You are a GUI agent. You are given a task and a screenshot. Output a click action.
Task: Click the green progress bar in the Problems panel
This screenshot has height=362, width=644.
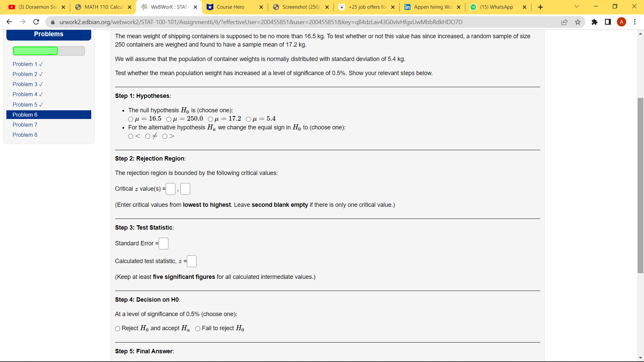[x=35, y=51]
